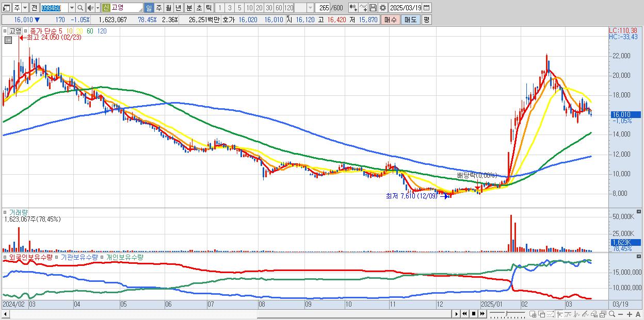This screenshot has width=644, height=320.
Task: Click the volume-bar 3D icon in bottom toolbar
Action: click(x=594, y=314)
